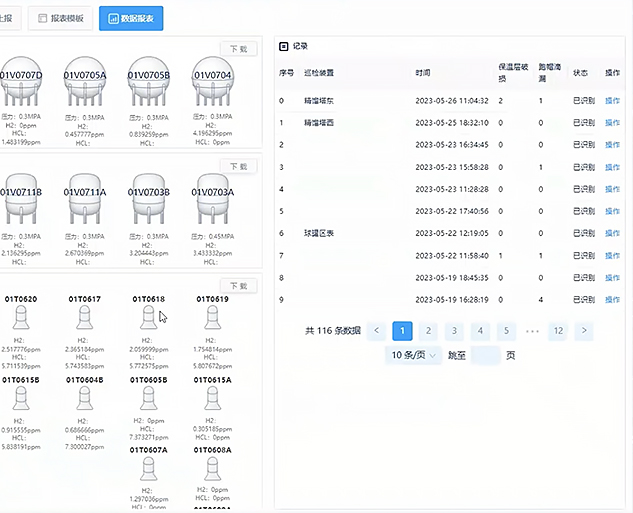This screenshot has height=513, width=633.
Task: Click the jump-to page number input field
Action: coord(485,355)
